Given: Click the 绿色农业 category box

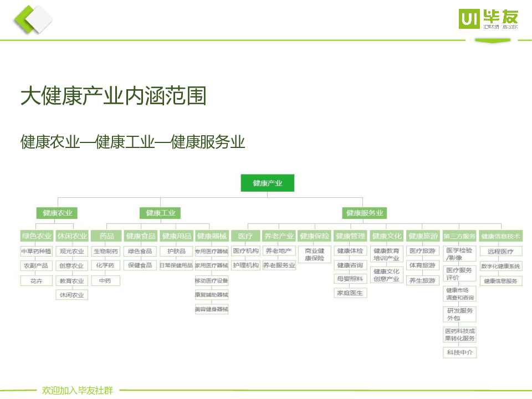Looking at the screenshot, I should pos(37,236).
